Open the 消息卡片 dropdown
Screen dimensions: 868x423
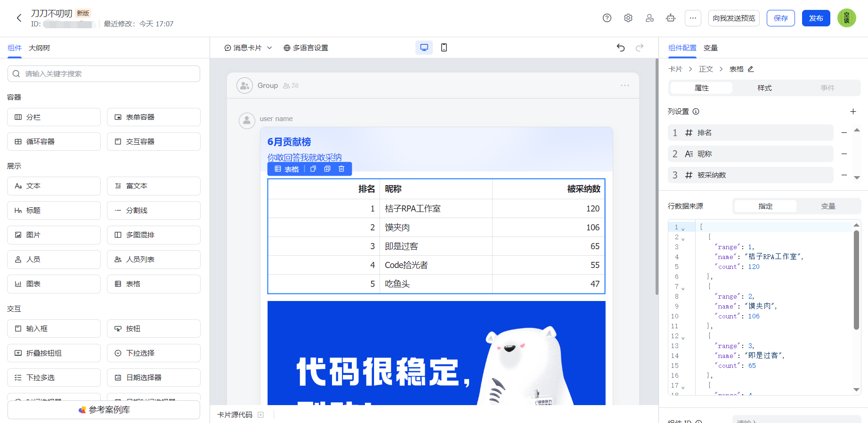click(x=248, y=48)
